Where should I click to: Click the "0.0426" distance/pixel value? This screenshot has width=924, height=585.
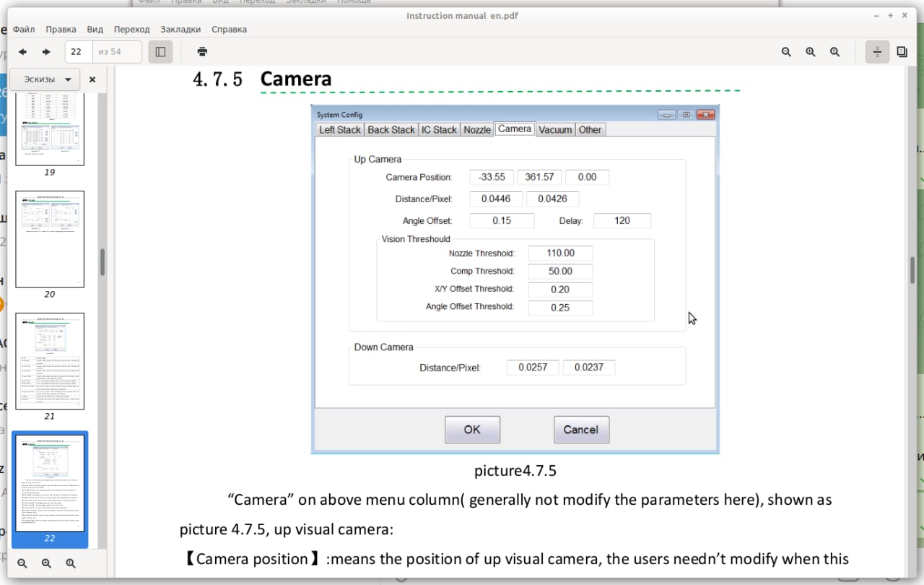coord(552,199)
